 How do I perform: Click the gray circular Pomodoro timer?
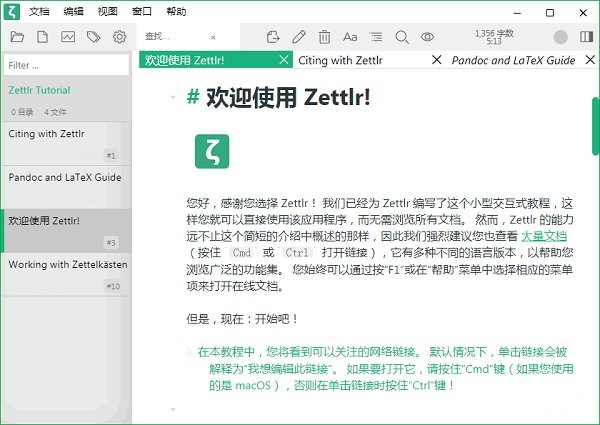pos(561,37)
